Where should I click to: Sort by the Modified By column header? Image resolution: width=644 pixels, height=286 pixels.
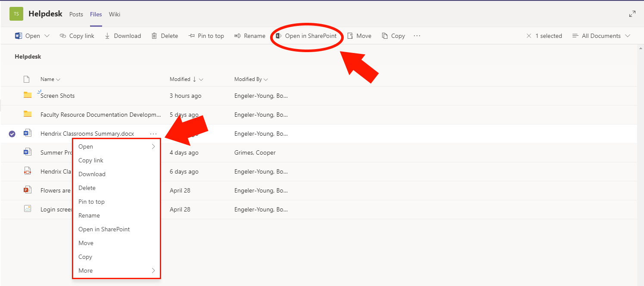pyautogui.click(x=251, y=79)
